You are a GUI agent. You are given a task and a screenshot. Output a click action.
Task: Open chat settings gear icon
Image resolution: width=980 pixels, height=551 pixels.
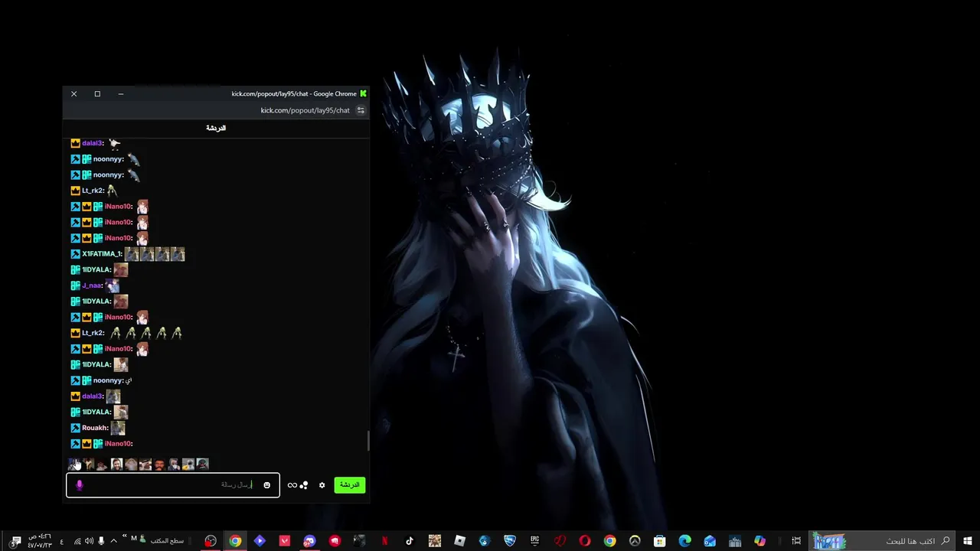pos(322,485)
